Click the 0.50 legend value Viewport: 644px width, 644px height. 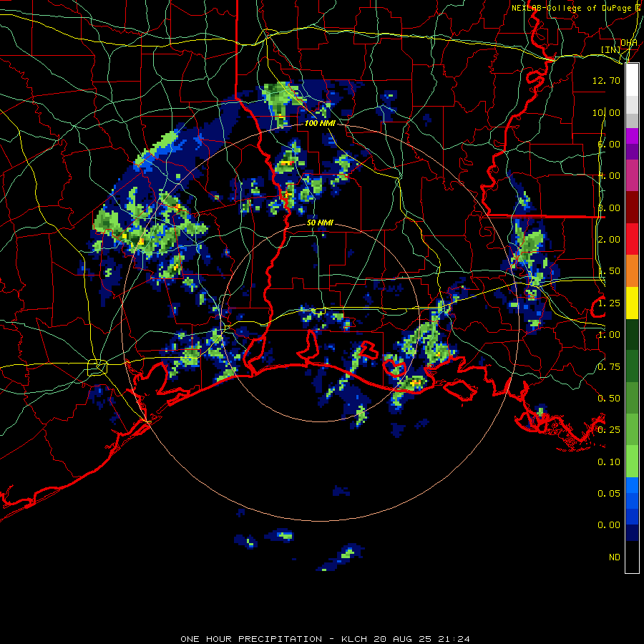[609, 399]
